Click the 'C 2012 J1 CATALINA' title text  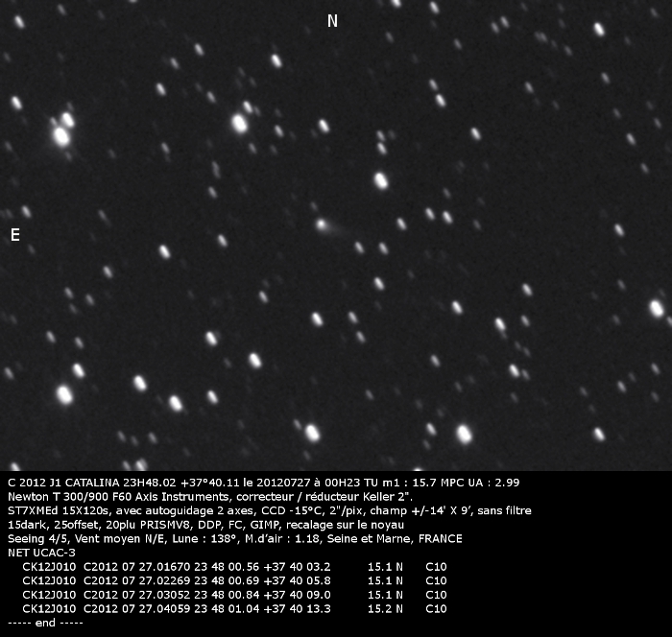tap(60, 482)
